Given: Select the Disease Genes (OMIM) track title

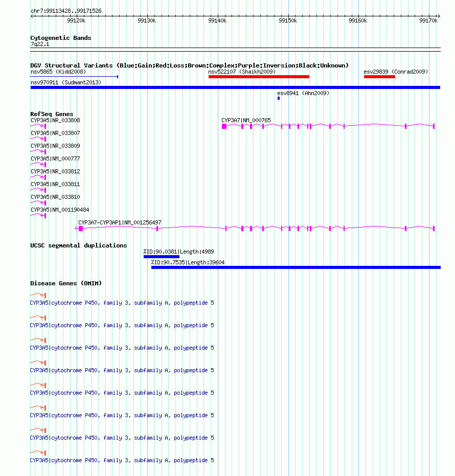Looking at the screenshot, I should click(66, 284).
